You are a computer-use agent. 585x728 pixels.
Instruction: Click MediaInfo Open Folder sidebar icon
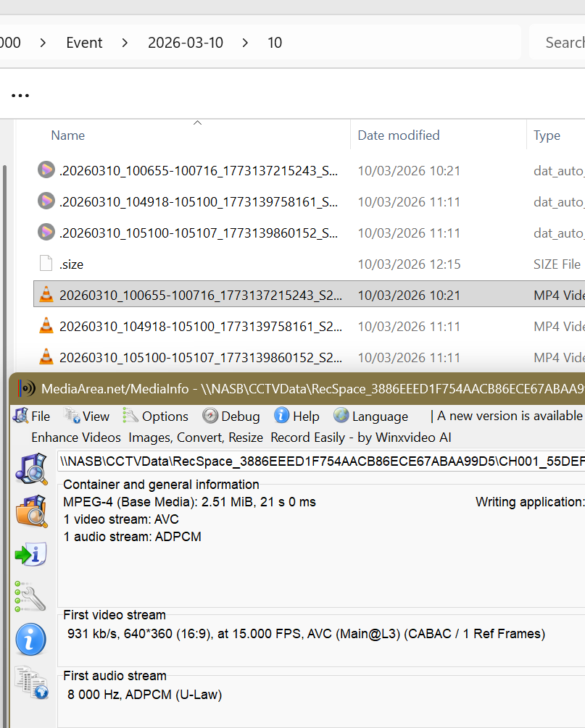click(31, 511)
